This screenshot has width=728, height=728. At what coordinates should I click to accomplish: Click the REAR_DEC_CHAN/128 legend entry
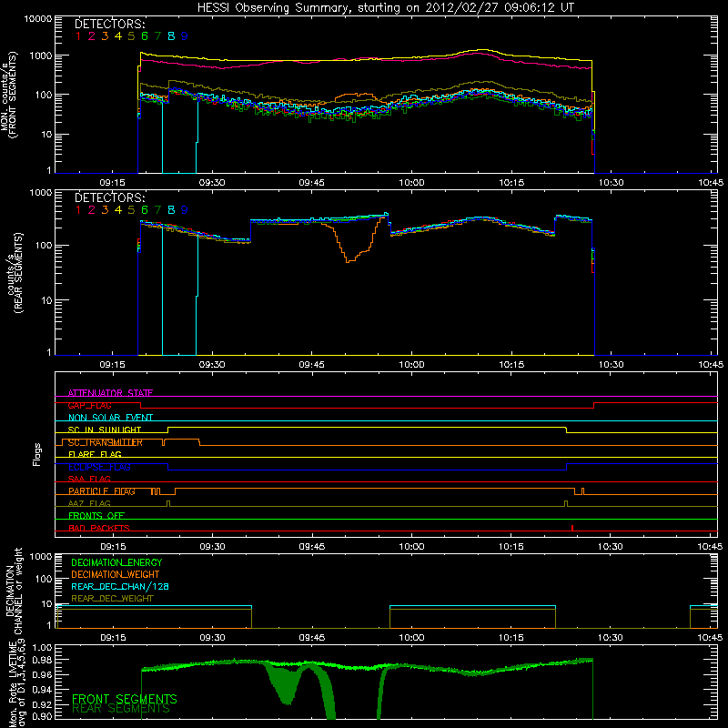coord(120,586)
